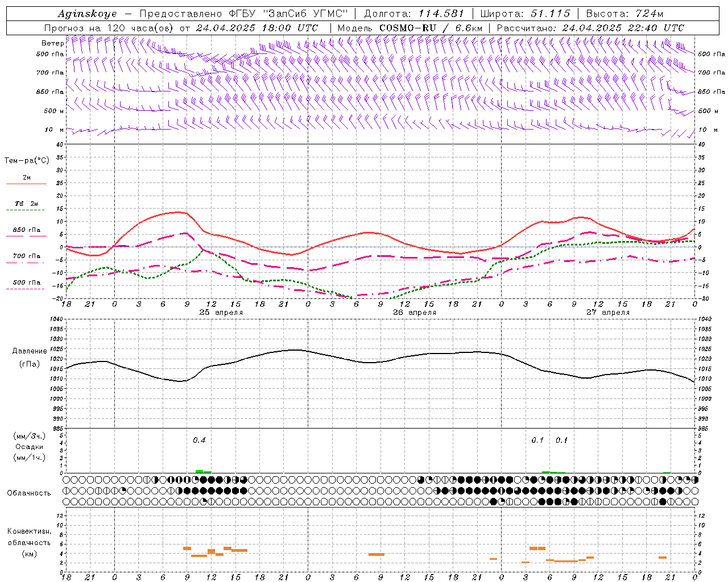Click the "Осадки" precipitation panel label
This screenshot has width=728, height=582.
coord(30,447)
